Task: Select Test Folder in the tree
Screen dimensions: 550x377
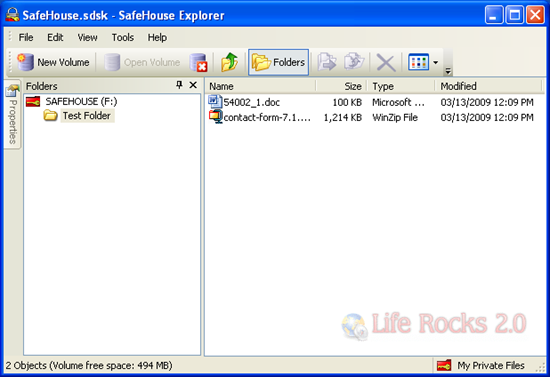Action: coord(87,116)
